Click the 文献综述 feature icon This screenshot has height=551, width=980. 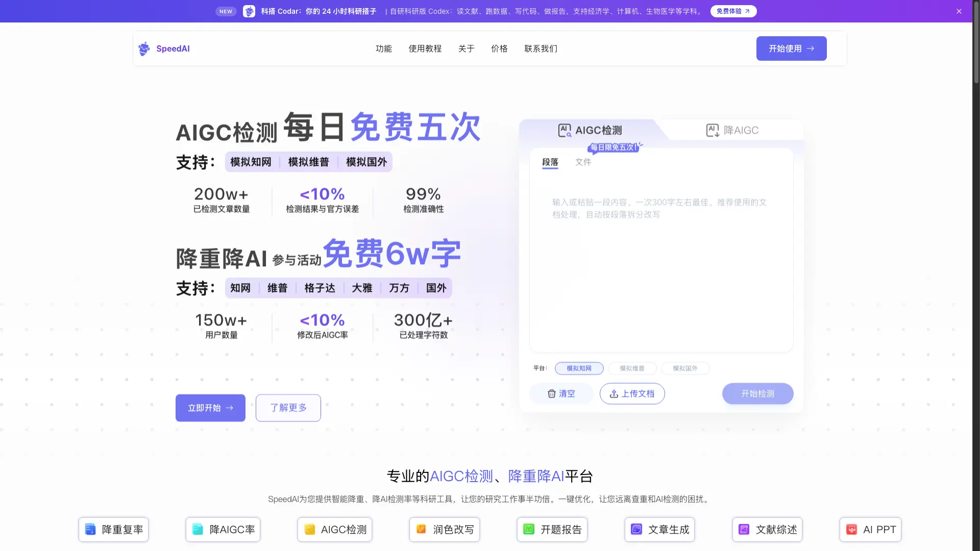744,530
